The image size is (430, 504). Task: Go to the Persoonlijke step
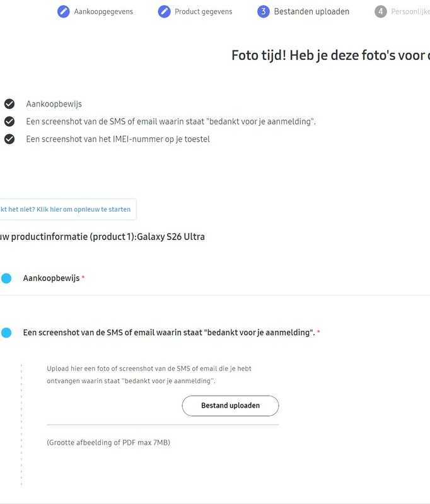click(410, 11)
